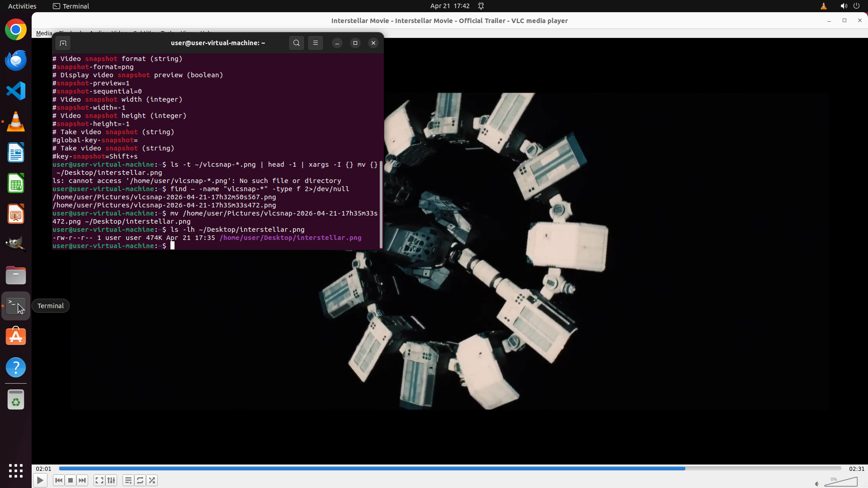The width and height of the screenshot is (868, 488).
Task: Enable random shuffle playback
Action: (x=152, y=480)
